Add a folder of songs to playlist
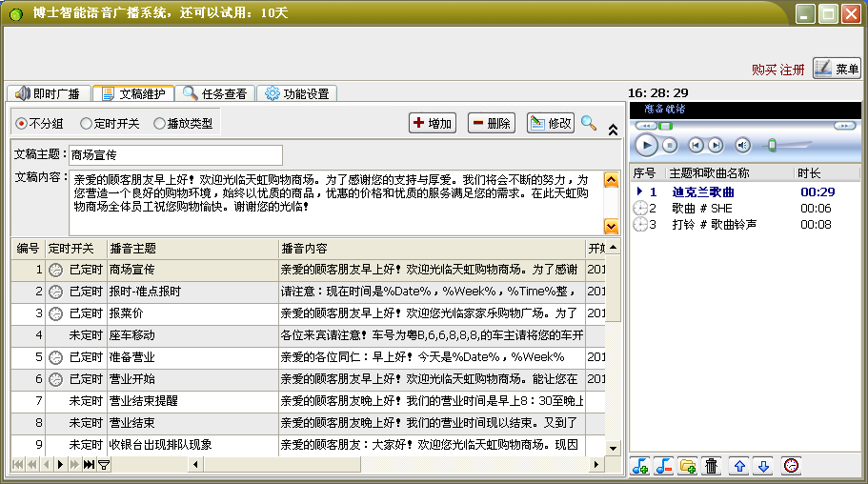Screen dimensions: 868x484 688,466
